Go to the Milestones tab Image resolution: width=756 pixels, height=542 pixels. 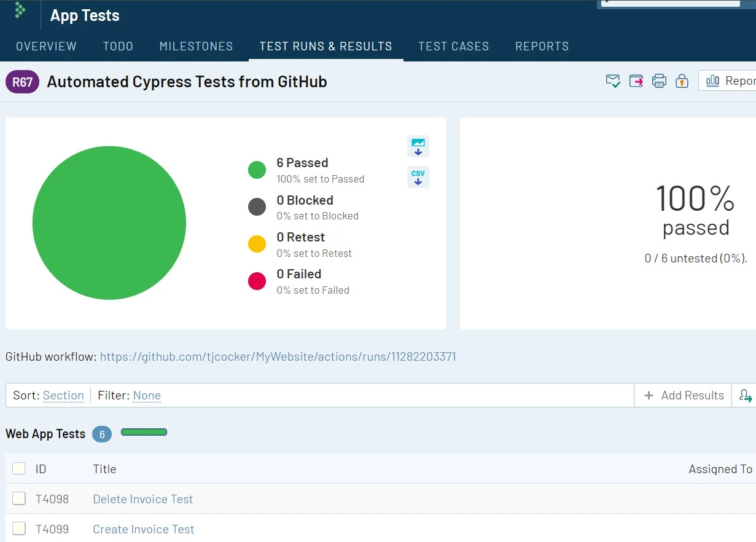196,46
